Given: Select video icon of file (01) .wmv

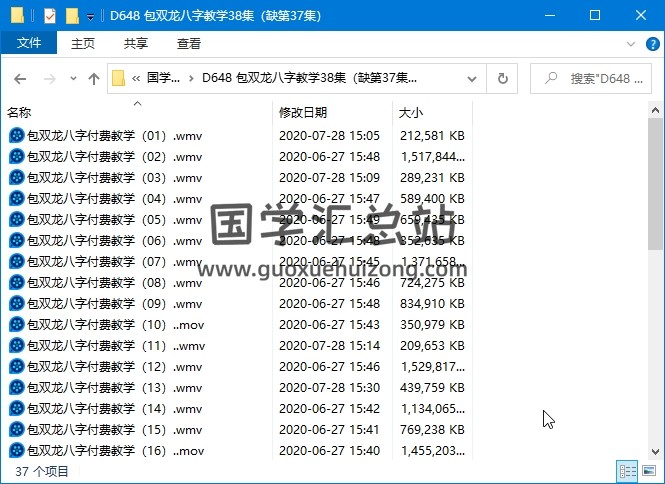Looking at the screenshot, I should pos(16,135).
